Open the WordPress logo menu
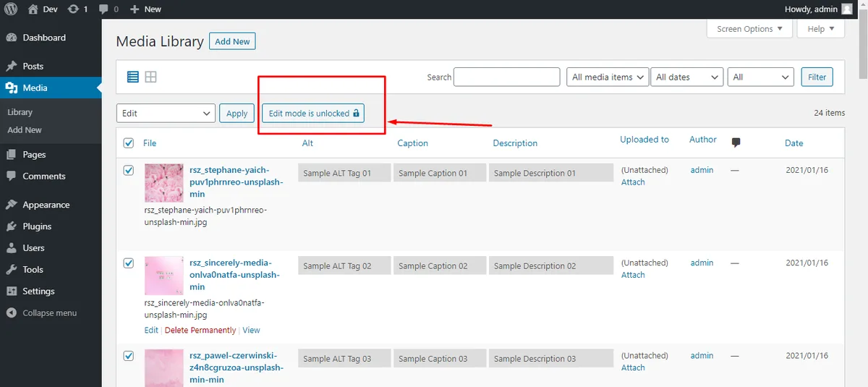The height and width of the screenshot is (387, 868). click(11, 9)
